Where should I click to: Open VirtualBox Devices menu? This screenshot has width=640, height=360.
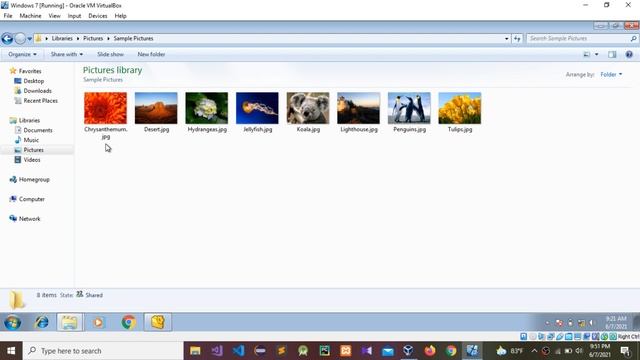click(x=98, y=16)
